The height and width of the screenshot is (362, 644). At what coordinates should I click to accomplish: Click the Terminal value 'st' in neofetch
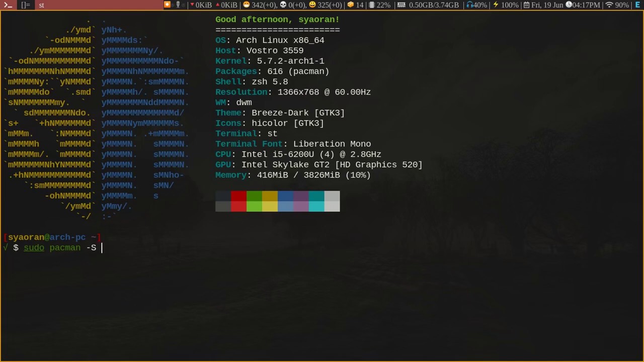pyautogui.click(x=272, y=134)
